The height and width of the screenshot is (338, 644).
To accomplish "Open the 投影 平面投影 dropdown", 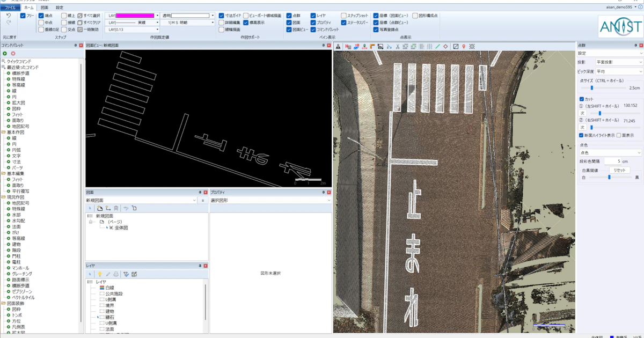I will [619, 62].
